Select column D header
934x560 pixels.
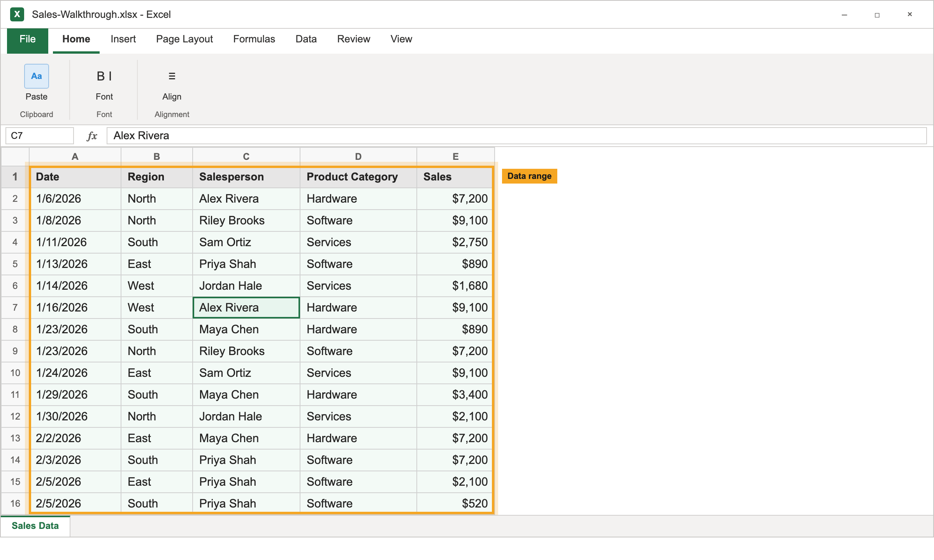click(x=358, y=157)
